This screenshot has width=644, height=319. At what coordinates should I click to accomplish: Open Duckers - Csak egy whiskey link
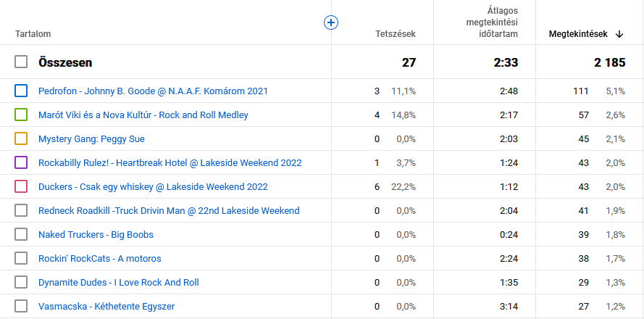tap(153, 186)
